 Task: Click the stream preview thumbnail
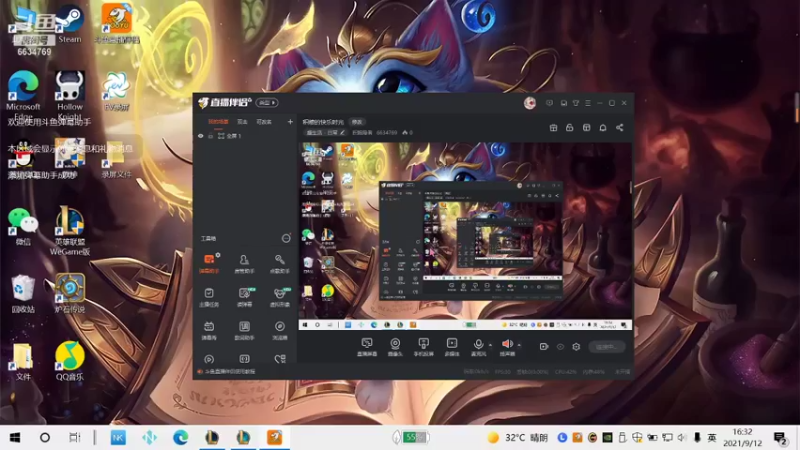(465, 236)
